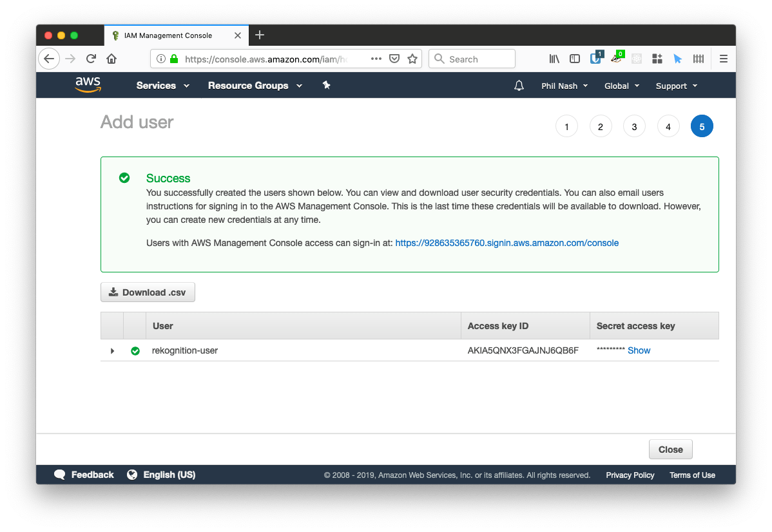Open the Library bookshelf icon

point(554,59)
